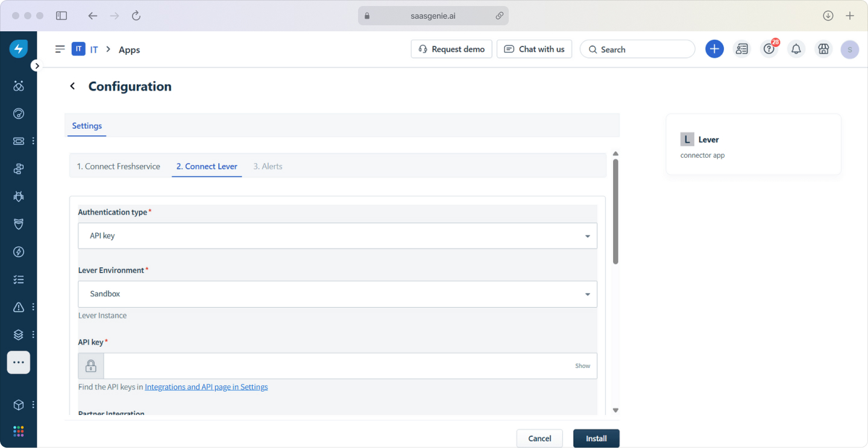
Task: Open the marketplace storefront icon
Action: [x=823, y=49]
